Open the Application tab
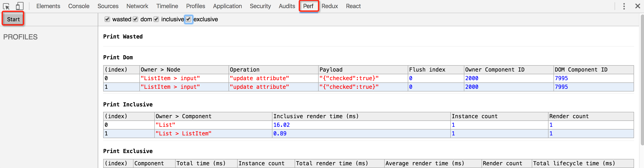The image size is (644, 168). tap(227, 6)
